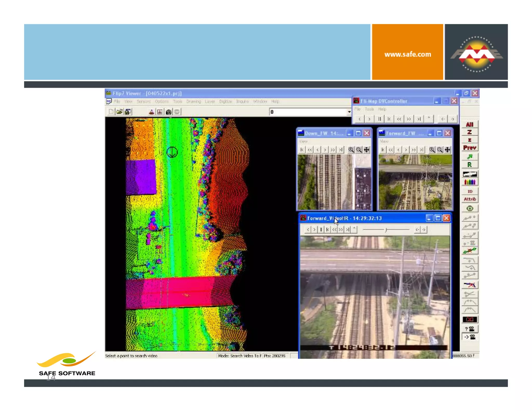This screenshot has width=532, height=411.
Task: Toggle the black-white profile view icon
Action: click(x=469, y=174)
